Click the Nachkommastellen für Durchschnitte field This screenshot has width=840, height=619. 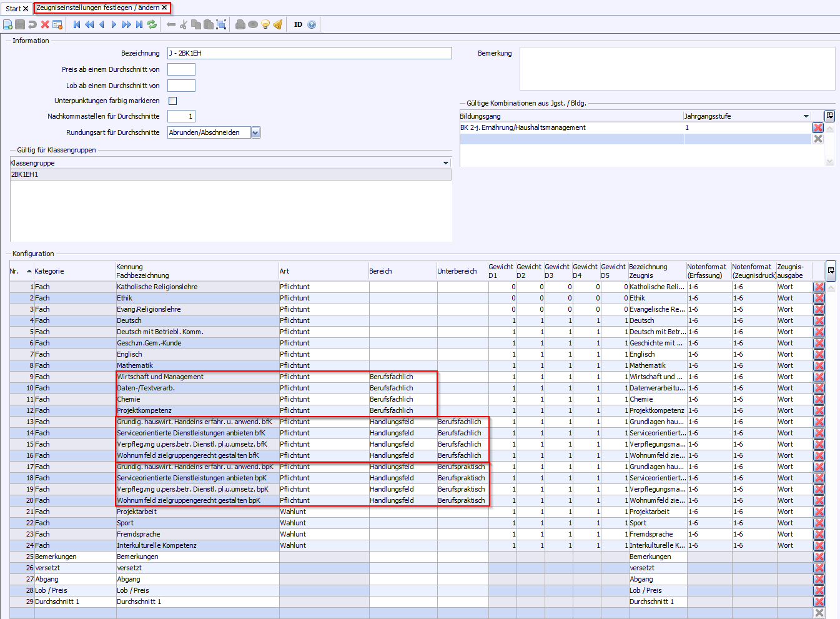181,116
